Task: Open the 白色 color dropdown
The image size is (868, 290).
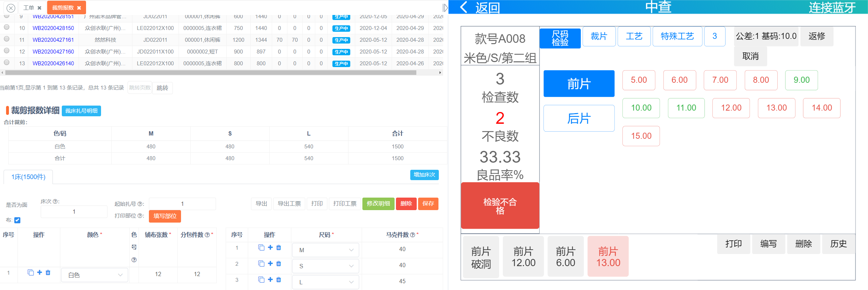Action: tap(95, 275)
